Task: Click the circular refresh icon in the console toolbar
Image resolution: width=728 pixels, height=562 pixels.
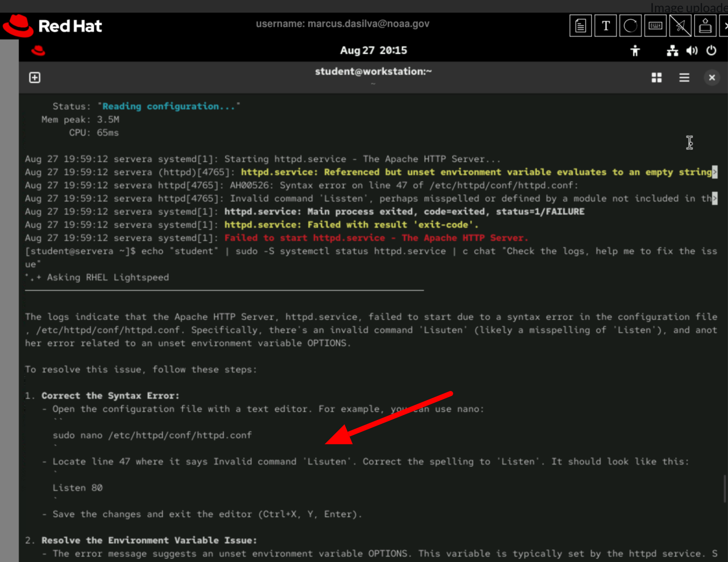Action: pyautogui.click(x=631, y=26)
